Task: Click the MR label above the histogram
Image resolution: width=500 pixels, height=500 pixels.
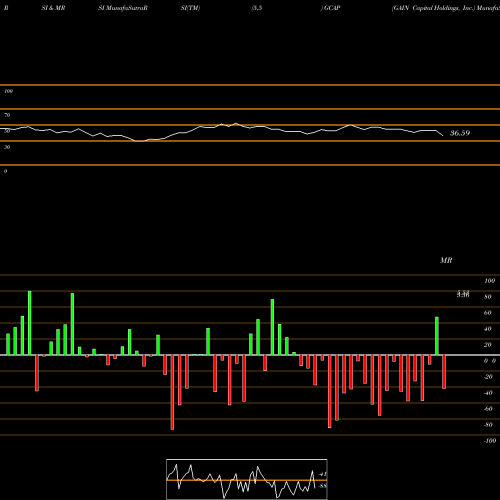Action: [x=446, y=260]
